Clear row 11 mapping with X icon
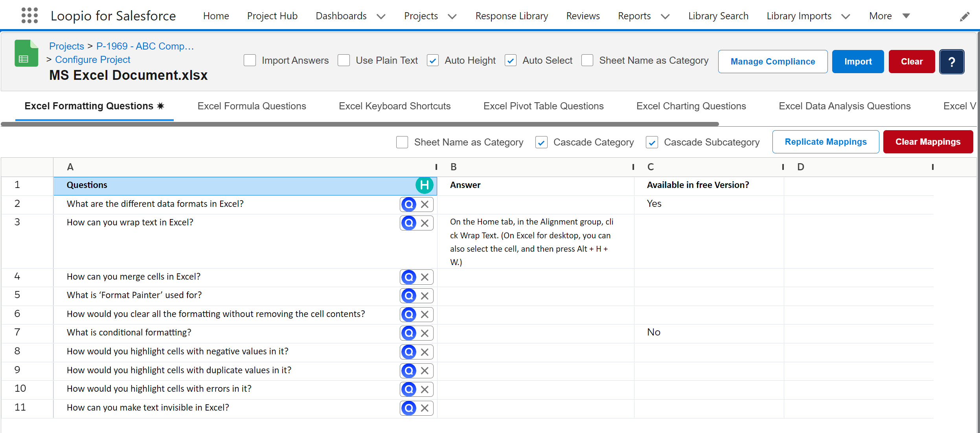This screenshot has height=433, width=980. 425,408
